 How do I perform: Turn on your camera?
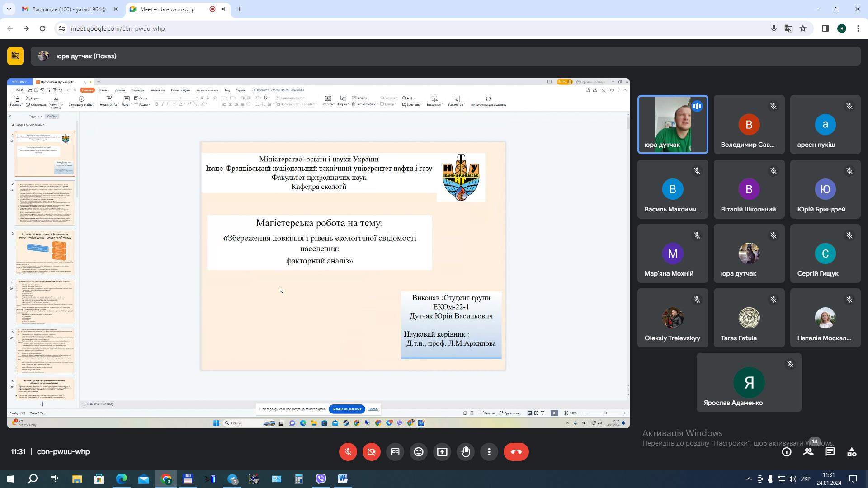[x=372, y=452]
